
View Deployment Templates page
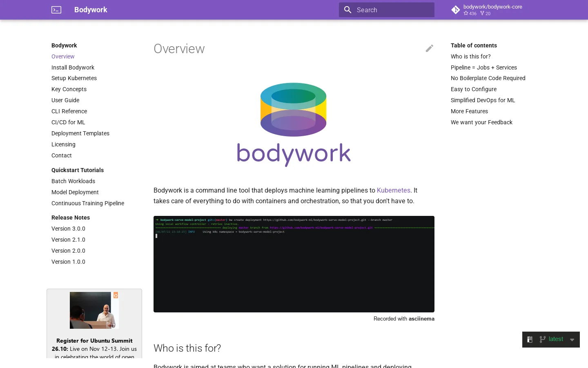click(80, 133)
